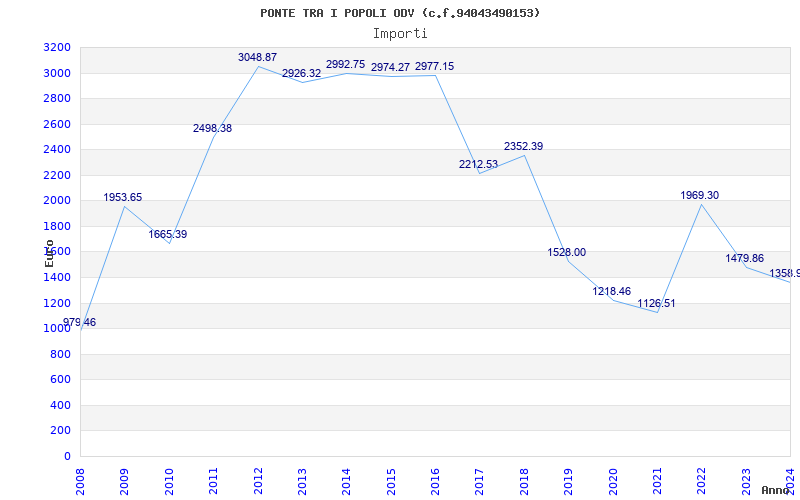Select data label 979.46
The image size is (800, 500).
[x=79, y=322]
